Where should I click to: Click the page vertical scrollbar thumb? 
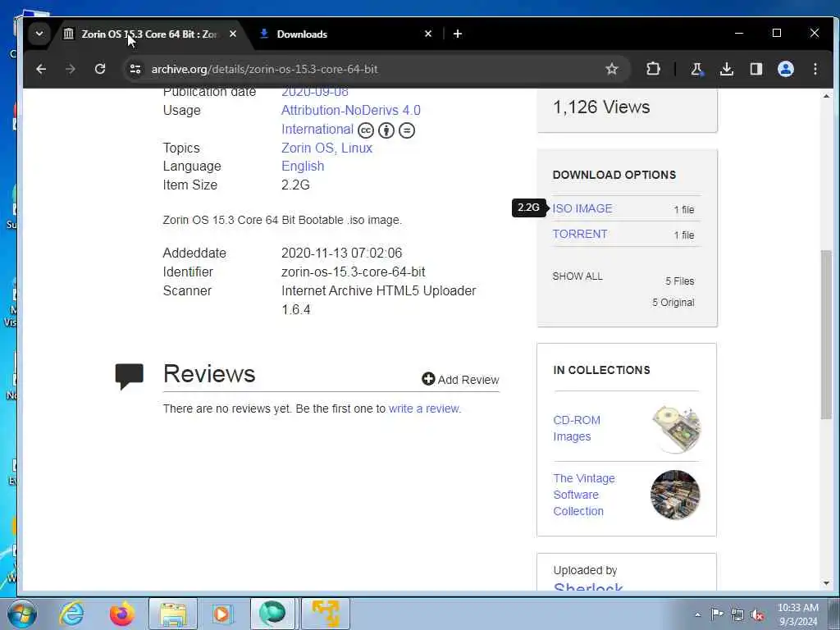(826, 335)
